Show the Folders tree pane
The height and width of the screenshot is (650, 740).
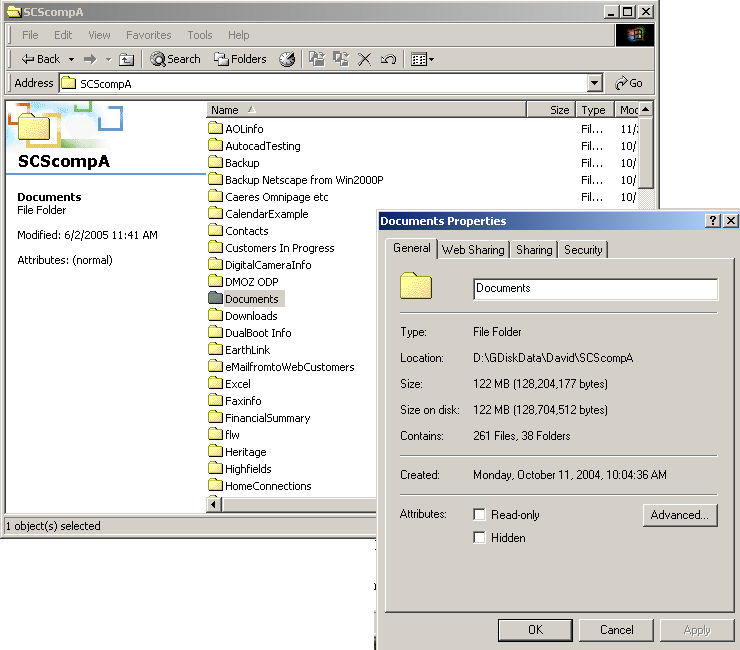[x=240, y=59]
